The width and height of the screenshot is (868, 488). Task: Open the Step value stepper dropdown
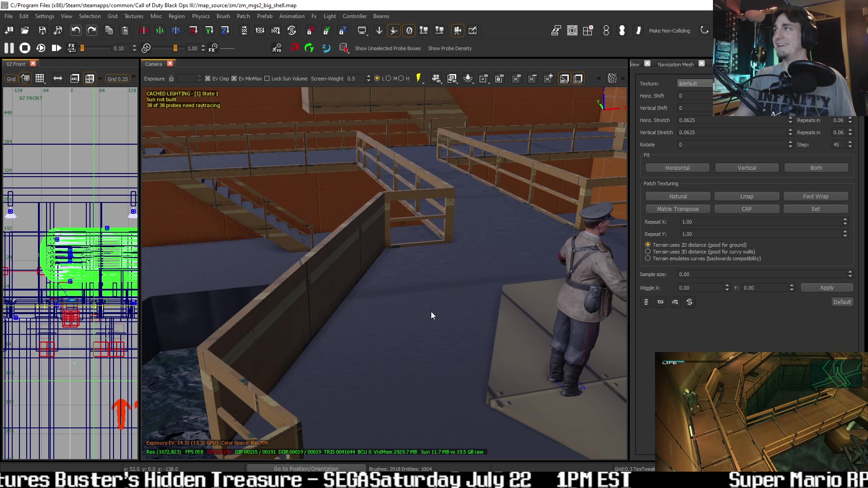pyautogui.click(x=850, y=145)
